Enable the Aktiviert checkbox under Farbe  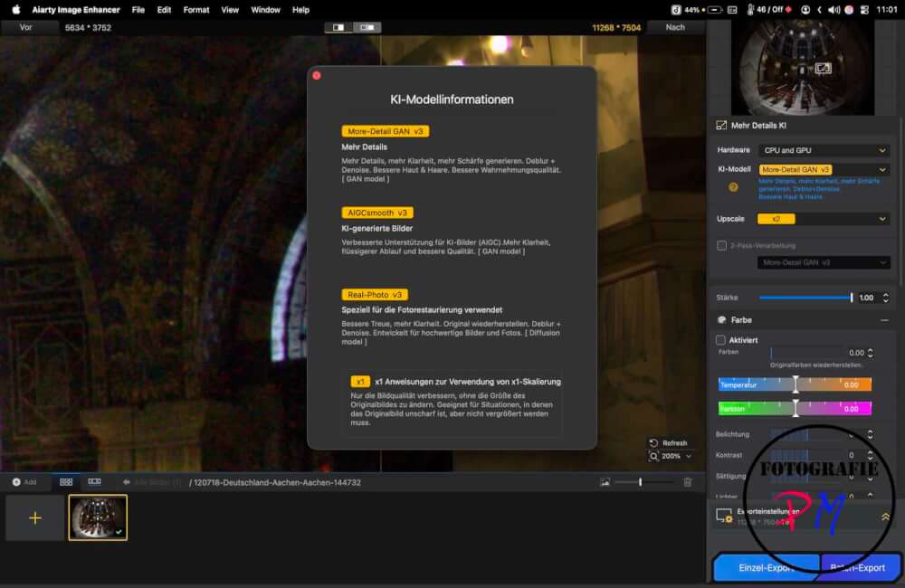tap(721, 339)
